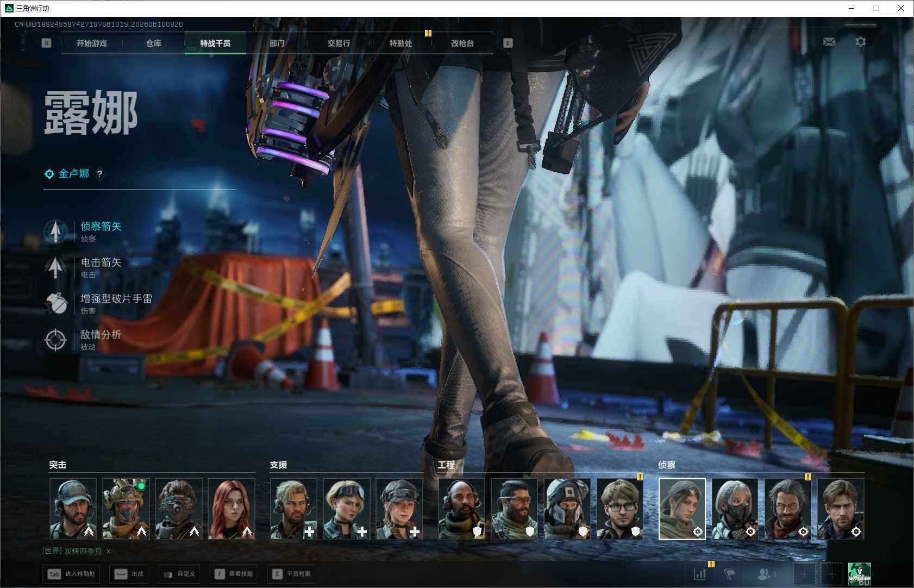Open the 特勤处 tab
Viewport: 914px width, 588px height.
pyautogui.click(x=401, y=43)
